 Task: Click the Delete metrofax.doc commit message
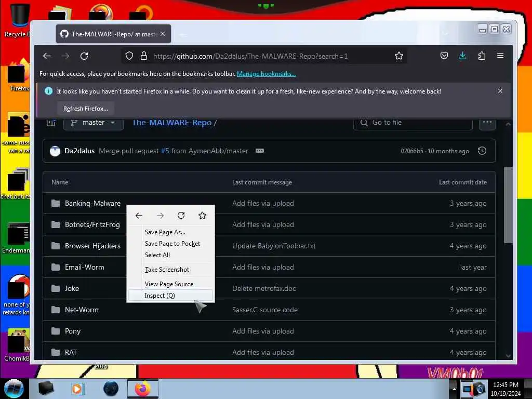pos(264,288)
